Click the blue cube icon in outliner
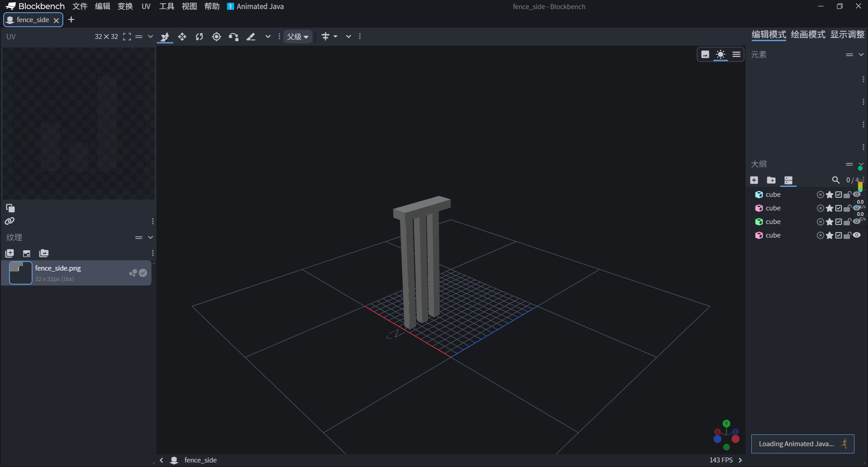 (759, 195)
